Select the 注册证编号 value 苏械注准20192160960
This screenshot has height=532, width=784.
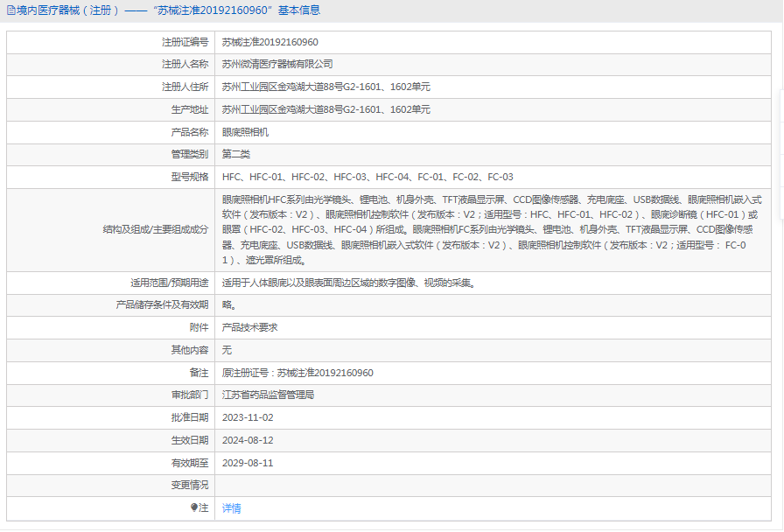pos(270,43)
